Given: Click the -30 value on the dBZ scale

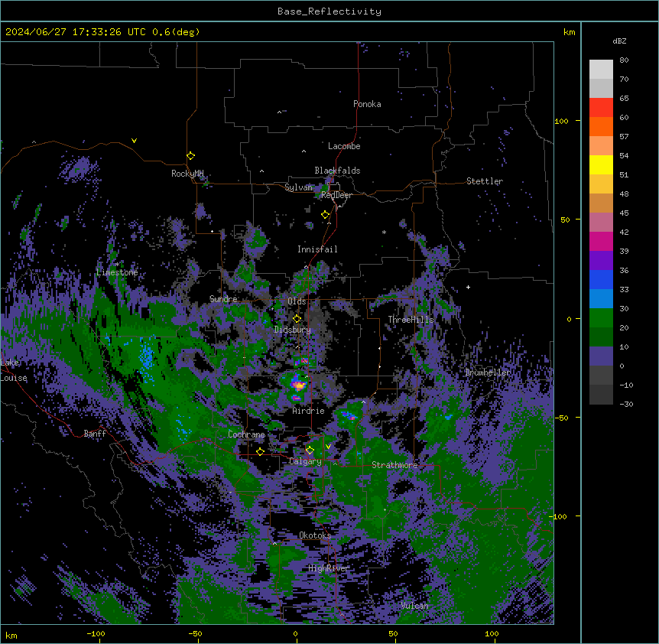Looking at the screenshot, I should tap(626, 404).
